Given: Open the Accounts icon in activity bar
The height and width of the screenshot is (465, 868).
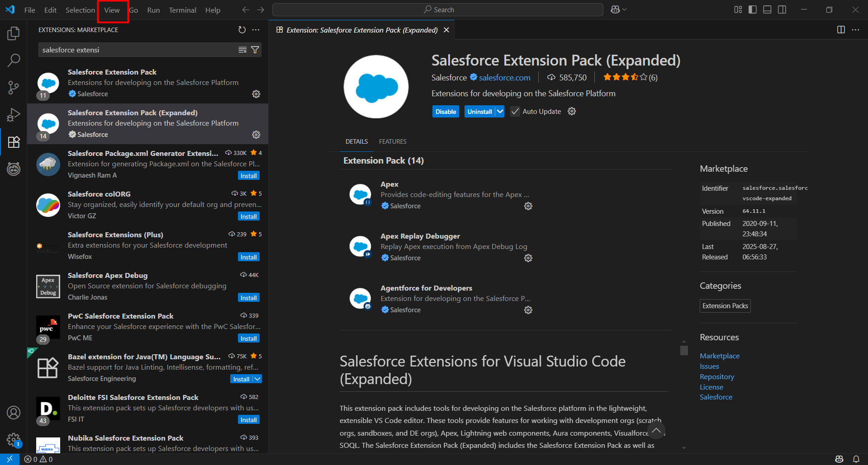Looking at the screenshot, I should pos(14,413).
